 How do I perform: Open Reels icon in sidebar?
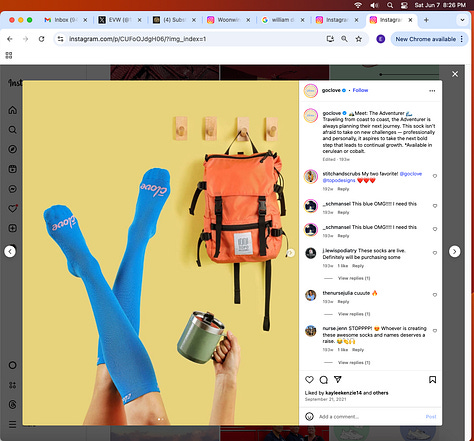(13, 169)
